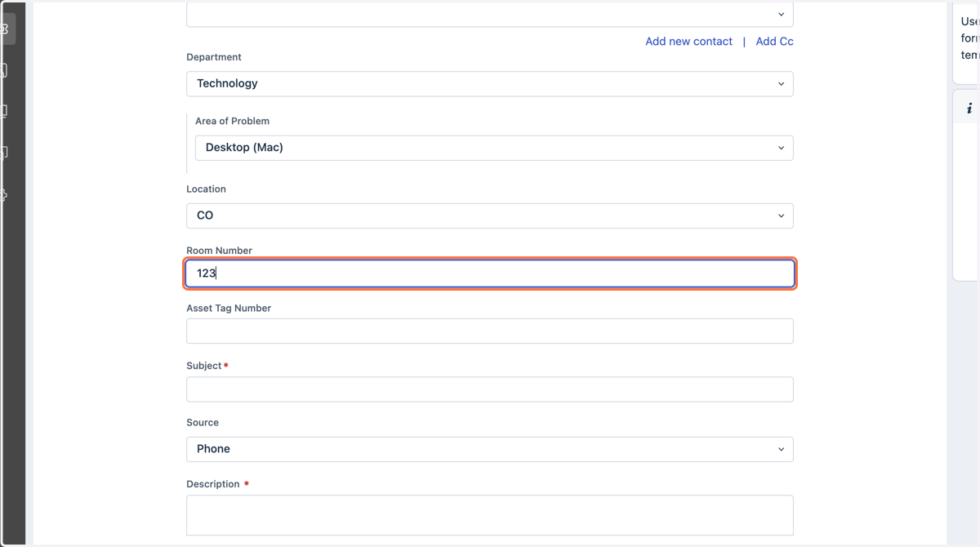980x547 pixels.
Task: Click the Location field label
Action: click(x=206, y=189)
